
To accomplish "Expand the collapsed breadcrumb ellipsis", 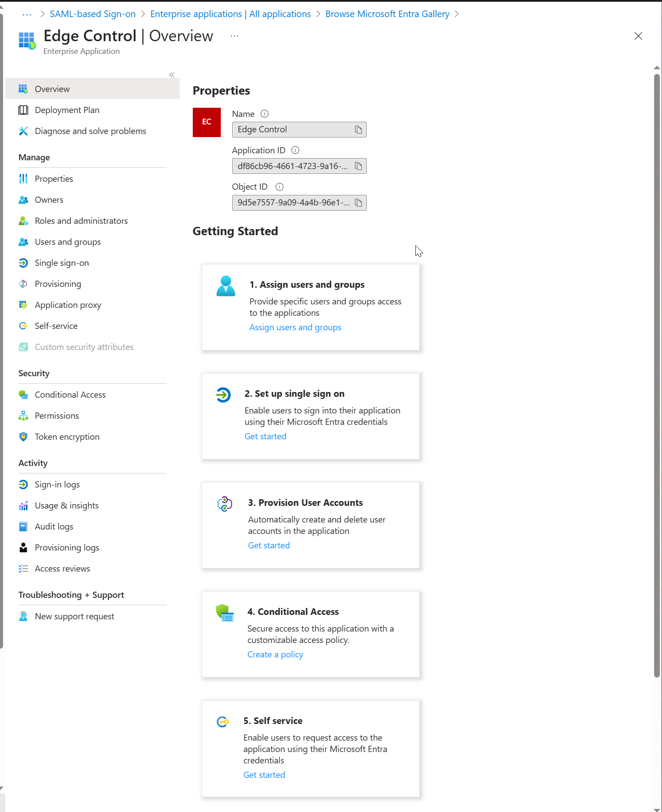I will click(x=27, y=14).
